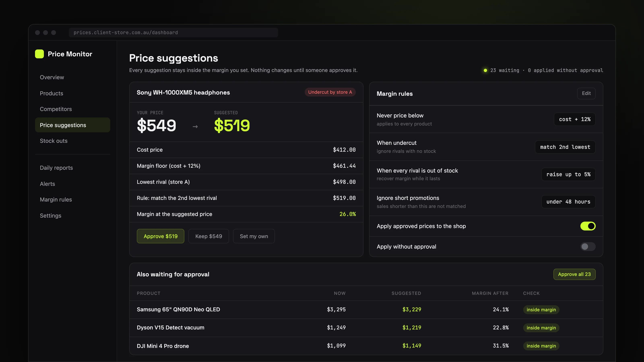Click the Keep $549 button
Screen dimensions: 644x362
pos(208,236)
